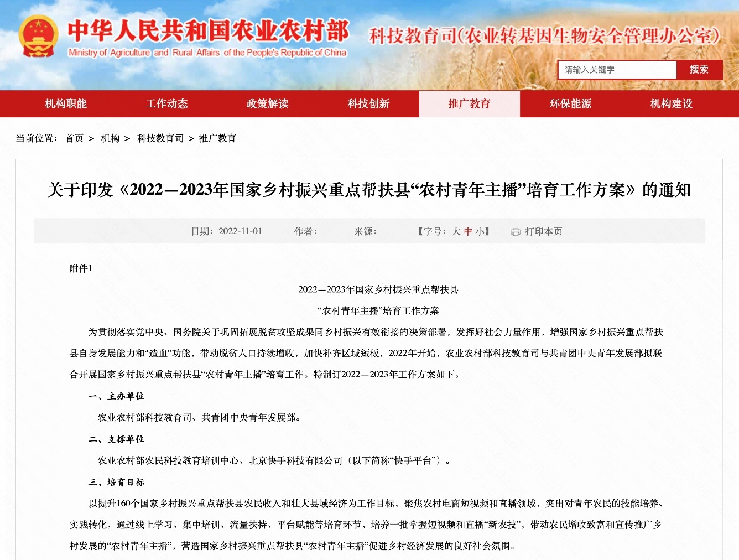The height and width of the screenshot is (560, 739).
Task: Click 机构 breadcrumb link
Action: [110, 138]
